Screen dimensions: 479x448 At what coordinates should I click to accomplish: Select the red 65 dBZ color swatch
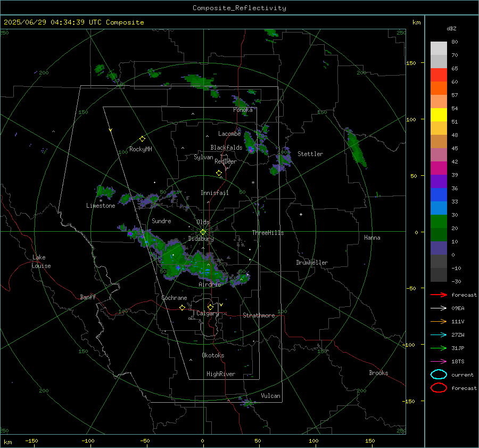[439, 75]
